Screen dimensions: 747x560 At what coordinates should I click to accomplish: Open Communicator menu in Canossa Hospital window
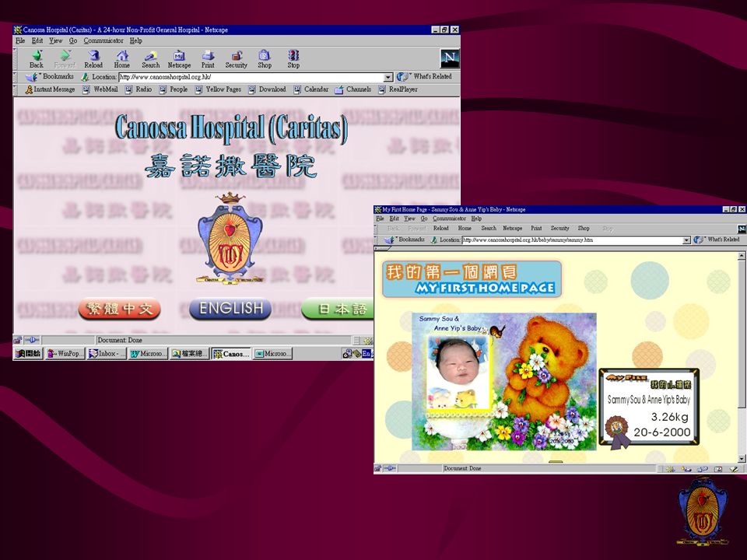(x=103, y=40)
